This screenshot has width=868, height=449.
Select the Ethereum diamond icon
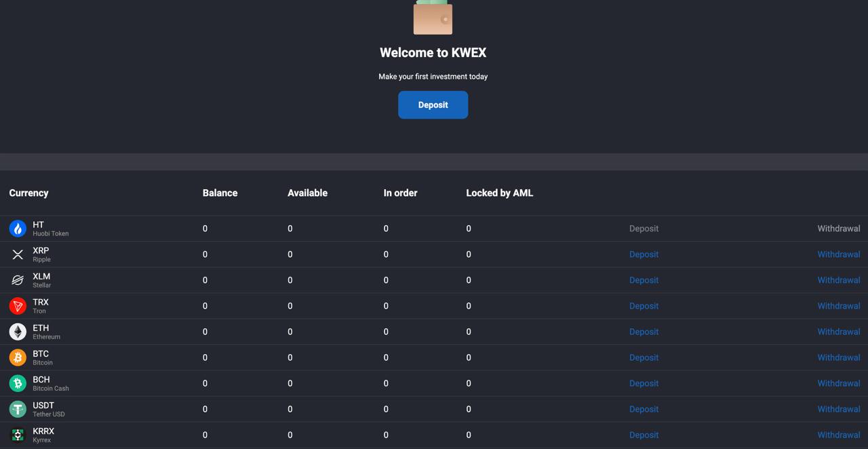18,332
